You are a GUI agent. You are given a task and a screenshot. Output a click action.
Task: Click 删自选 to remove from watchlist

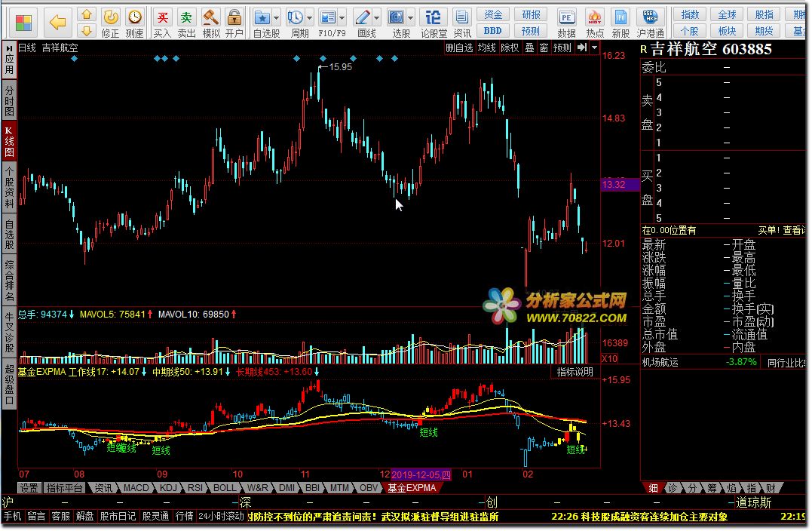tap(459, 48)
